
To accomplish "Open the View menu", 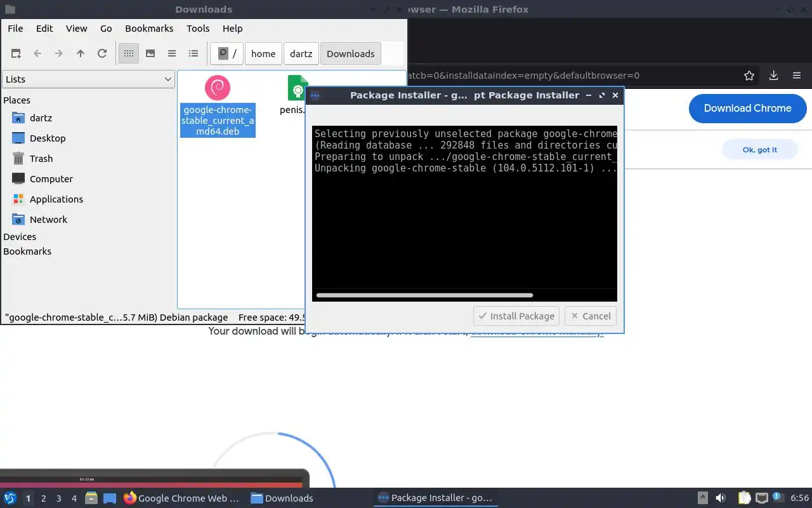I will tap(77, 29).
